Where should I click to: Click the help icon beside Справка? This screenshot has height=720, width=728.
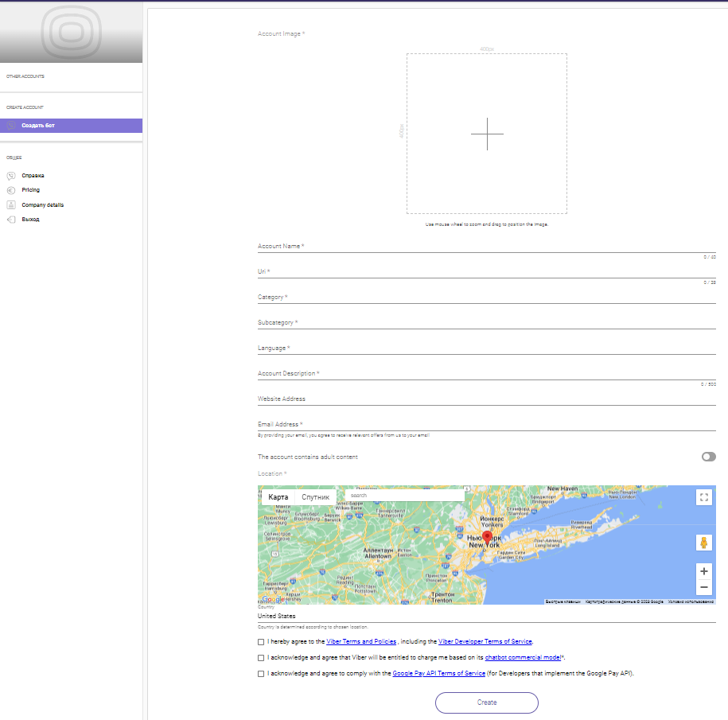click(11, 176)
